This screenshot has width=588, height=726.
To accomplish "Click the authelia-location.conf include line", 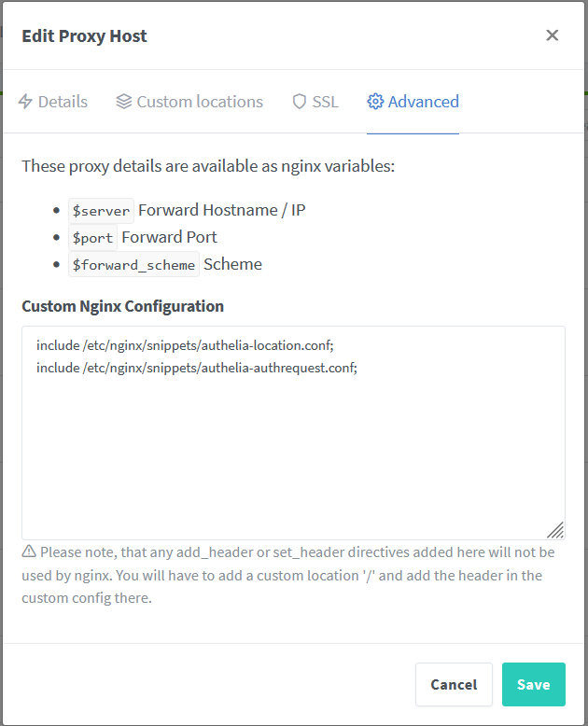I will (x=185, y=345).
